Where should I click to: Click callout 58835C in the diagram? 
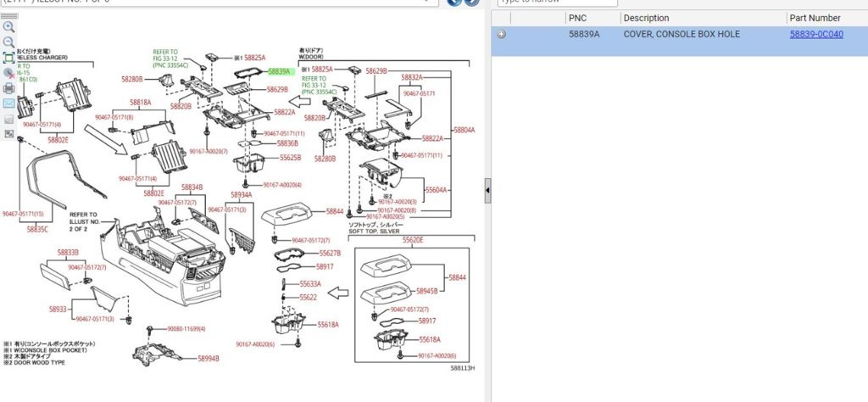coord(37,229)
